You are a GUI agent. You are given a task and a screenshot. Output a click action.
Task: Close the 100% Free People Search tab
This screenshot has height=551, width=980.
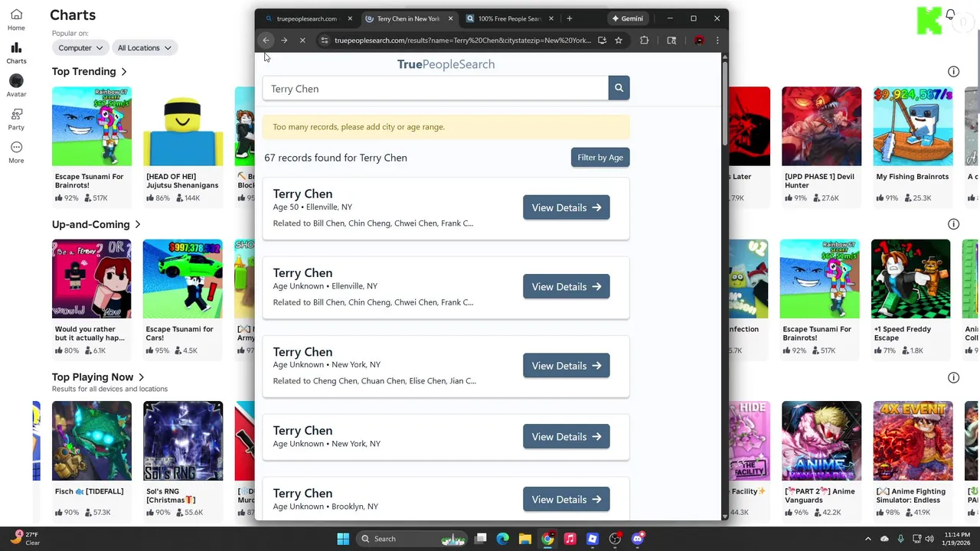[550, 18]
